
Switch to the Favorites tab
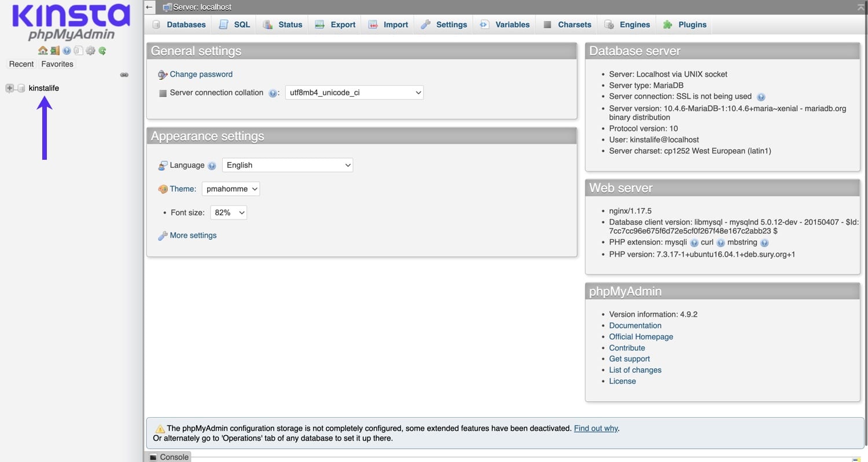(57, 64)
